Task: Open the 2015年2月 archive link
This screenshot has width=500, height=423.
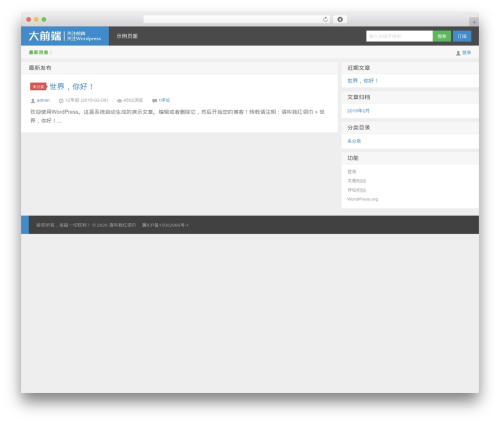Action: 358,111
